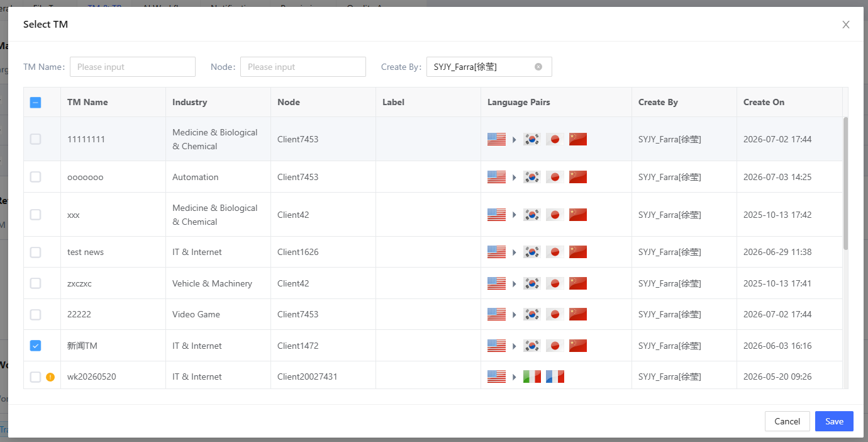Select the xxx TM checkbox
868x442 pixels.
(36, 215)
